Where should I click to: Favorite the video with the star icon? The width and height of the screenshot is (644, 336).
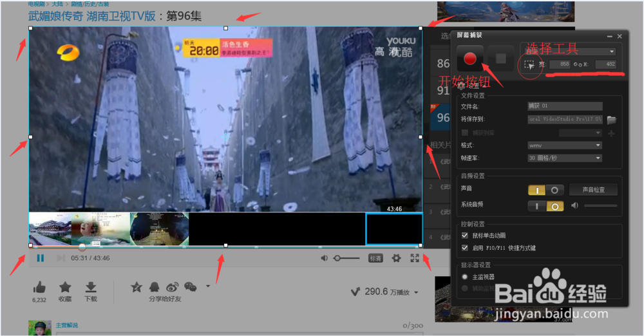tap(65, 287)
